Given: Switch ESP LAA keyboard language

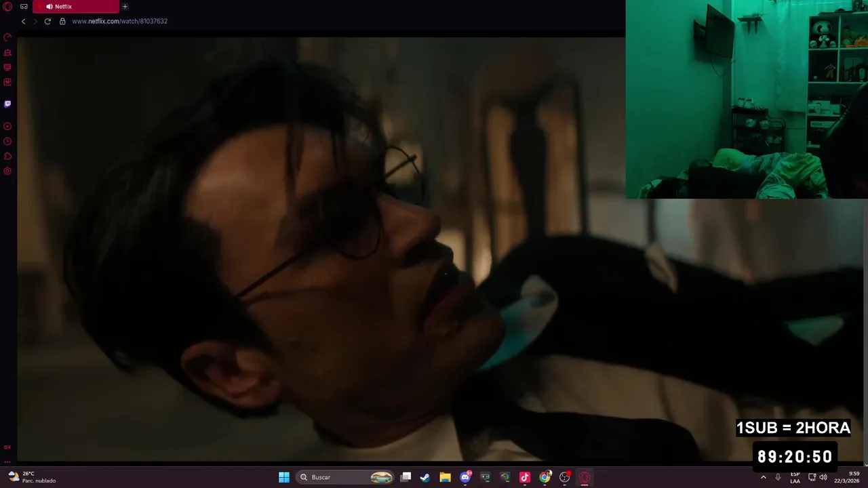Looking at the screenshot, I should (795, 477).
